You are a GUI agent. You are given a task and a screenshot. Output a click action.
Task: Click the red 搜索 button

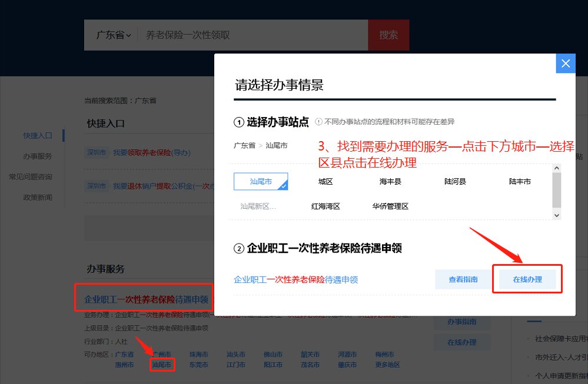coord(388,35)
